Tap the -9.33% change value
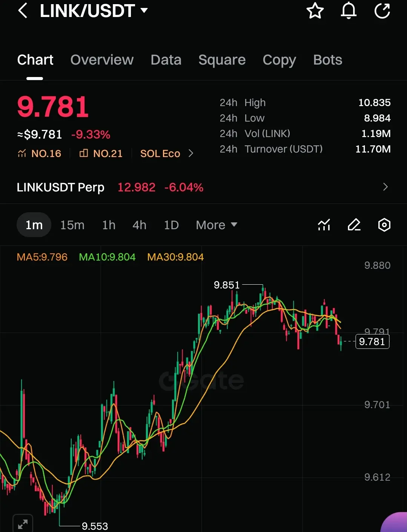 (x=91, y=134)
